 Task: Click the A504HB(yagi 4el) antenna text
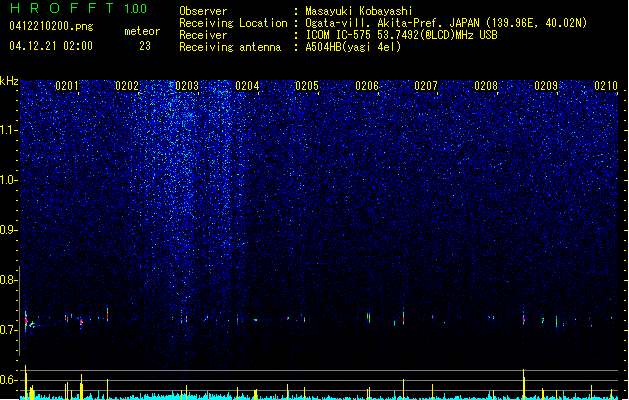tap(353, 47)
